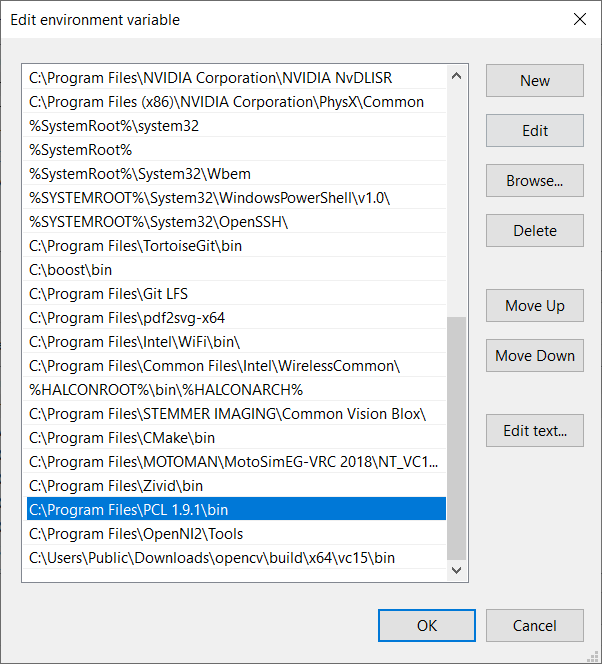The height and width of the screenshot is (664, 602).
Task: Click the New button
Action: pos(535,80)
